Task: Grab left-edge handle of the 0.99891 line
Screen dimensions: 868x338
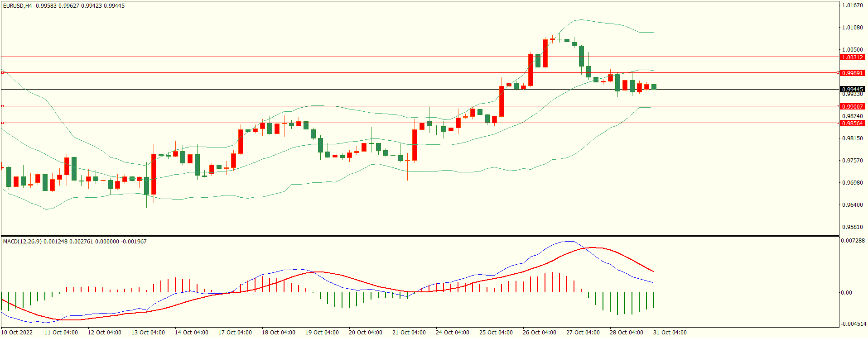Action: point(2,72)
